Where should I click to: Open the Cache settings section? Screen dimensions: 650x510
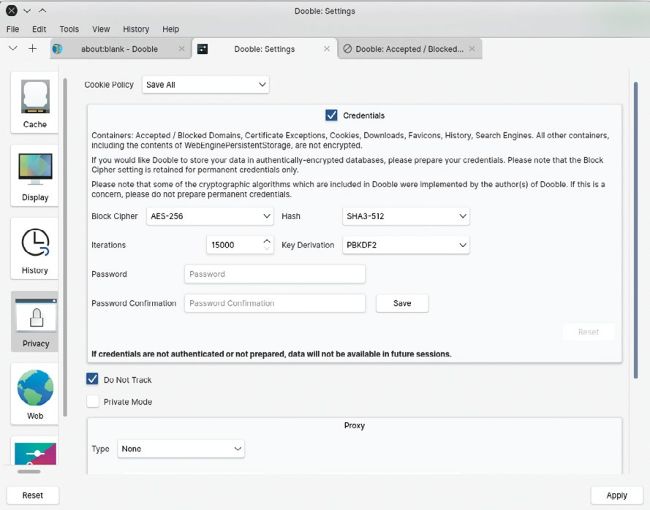35,104
